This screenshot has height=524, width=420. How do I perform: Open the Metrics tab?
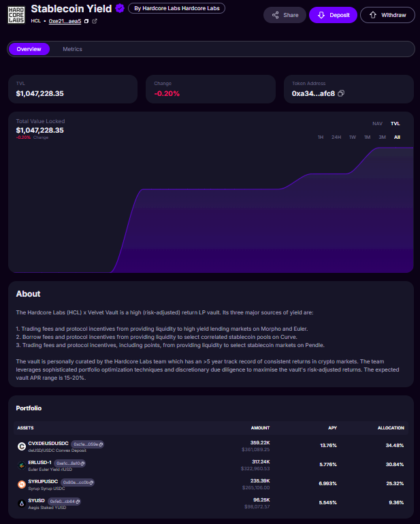point(72,49)
